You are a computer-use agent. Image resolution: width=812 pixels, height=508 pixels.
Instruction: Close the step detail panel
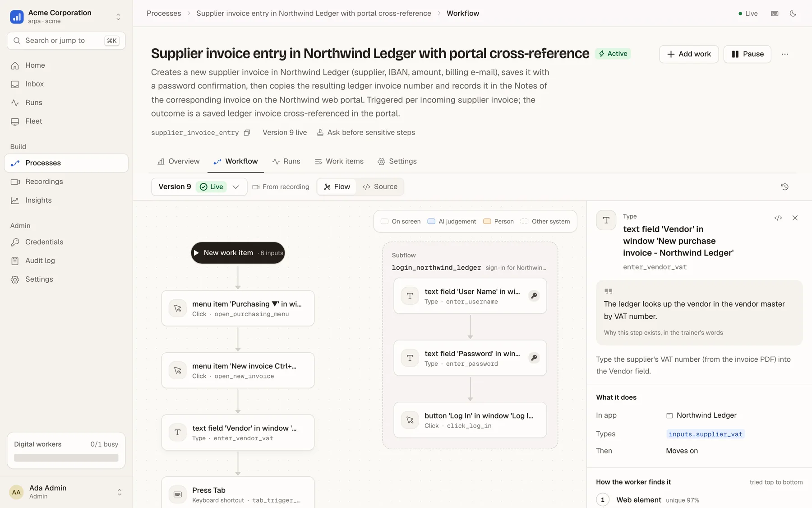click(x=795, y=218)
